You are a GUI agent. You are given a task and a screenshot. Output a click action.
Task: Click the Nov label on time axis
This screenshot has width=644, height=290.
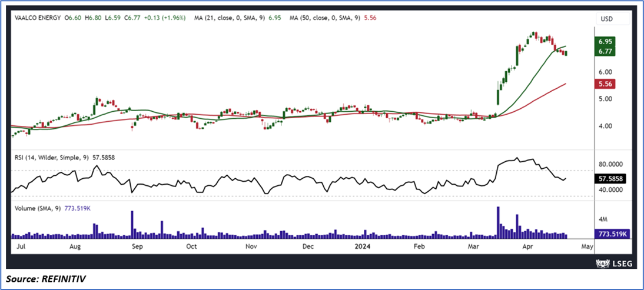(x=251, y=247)
